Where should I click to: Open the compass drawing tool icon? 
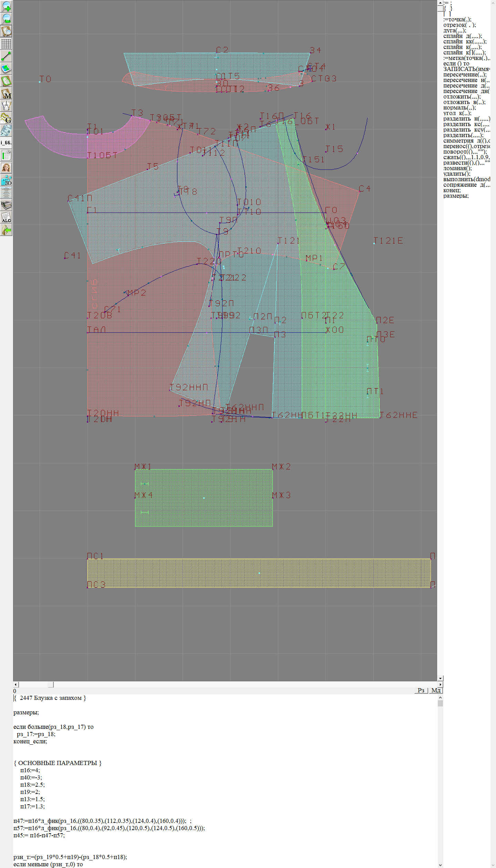click(x=6, y=106)
